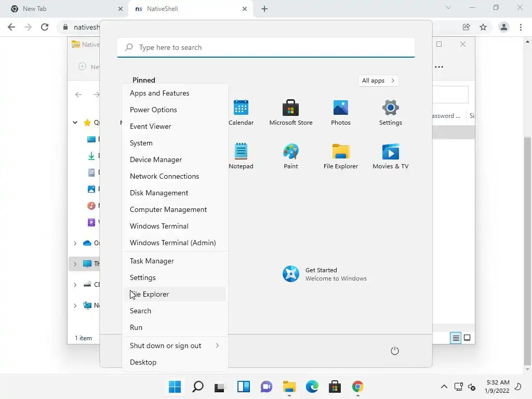The image size is (532, 399).
Task: Collapse Quick access in Explorer sidebar
Action: point(75,123)
